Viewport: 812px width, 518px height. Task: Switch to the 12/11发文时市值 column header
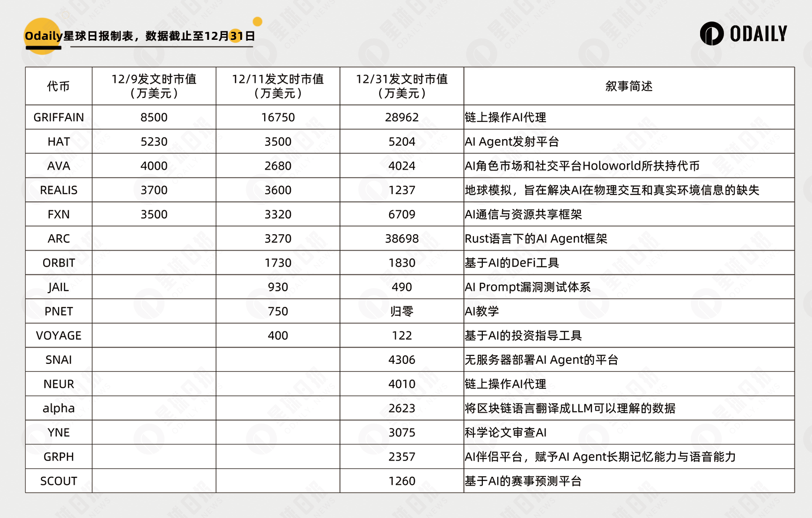(x=278, y=86)
